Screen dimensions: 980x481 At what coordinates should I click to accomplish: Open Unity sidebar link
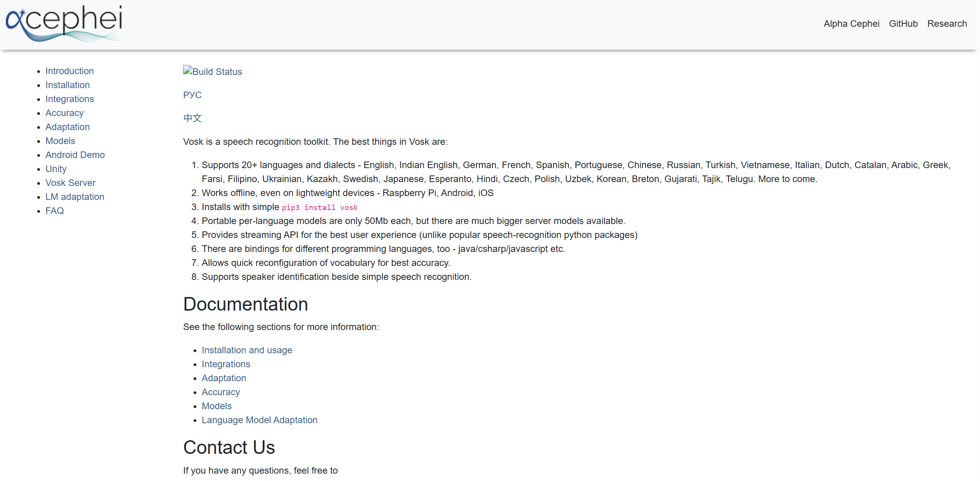point(56,169)
